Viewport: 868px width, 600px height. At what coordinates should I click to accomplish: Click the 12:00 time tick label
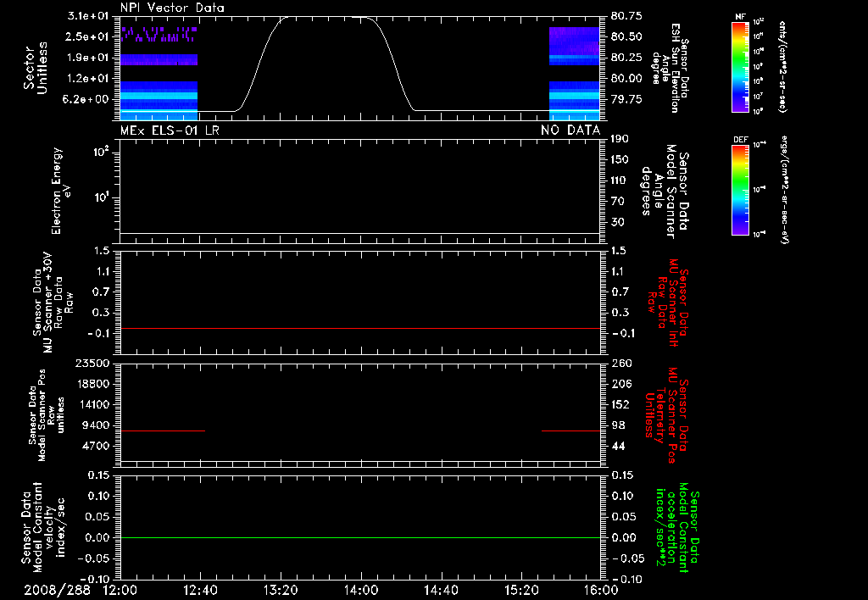coord(120,590)
